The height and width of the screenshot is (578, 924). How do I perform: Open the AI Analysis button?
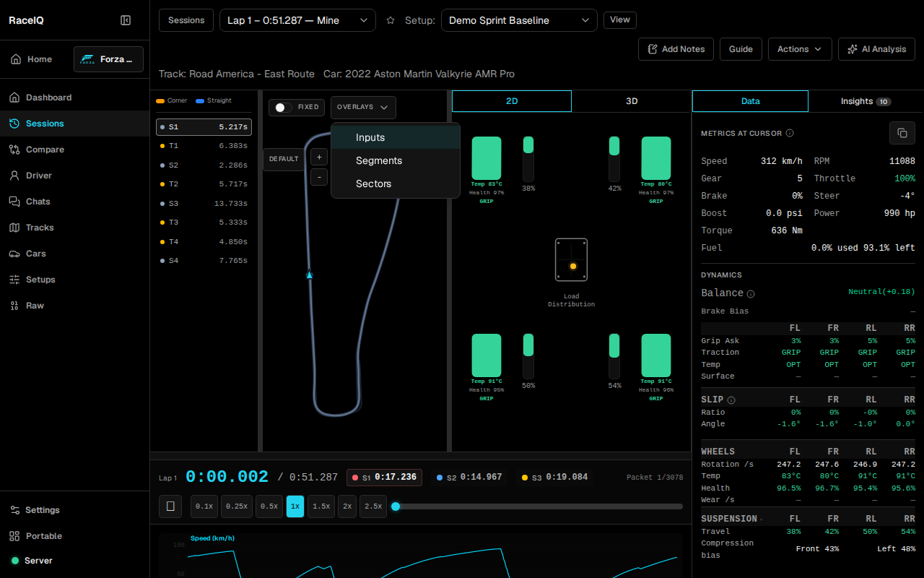(876, 49)
